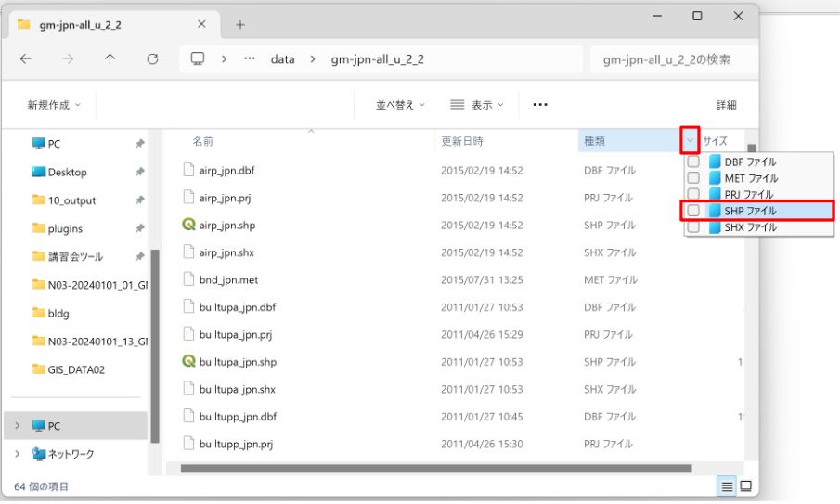Check the MET ファイル filter checkbox
The height and width of the screenshot is (504, 840).
pyautogui.click(x=693, y=178)
